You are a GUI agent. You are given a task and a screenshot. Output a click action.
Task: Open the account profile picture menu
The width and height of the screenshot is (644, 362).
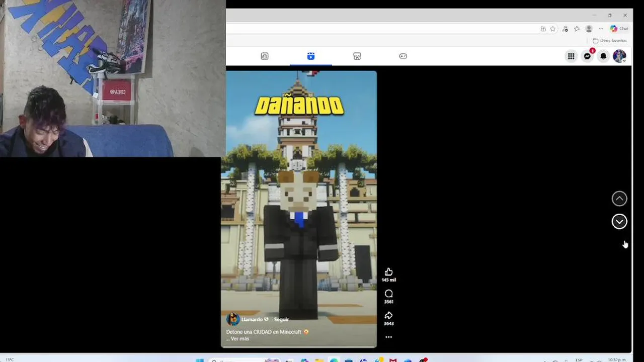point(619,56)
